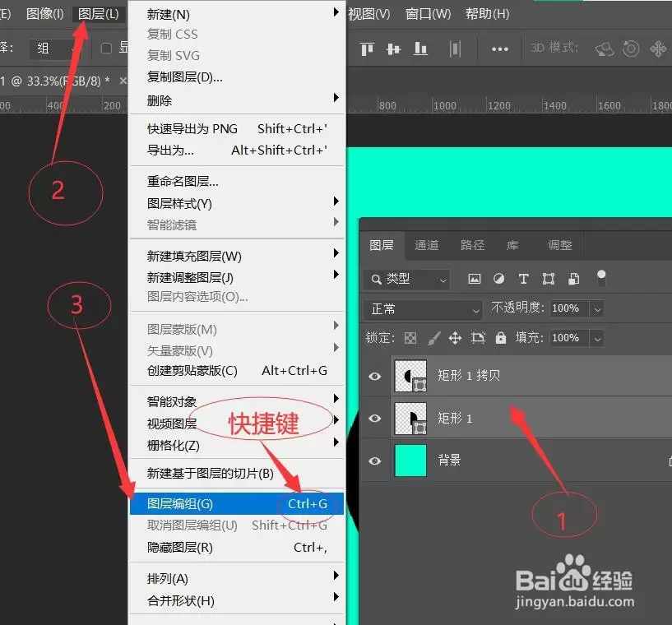Expand the 不透明度 value dropdown arrow
672x625 pixels.
click(x=597, y=309)
